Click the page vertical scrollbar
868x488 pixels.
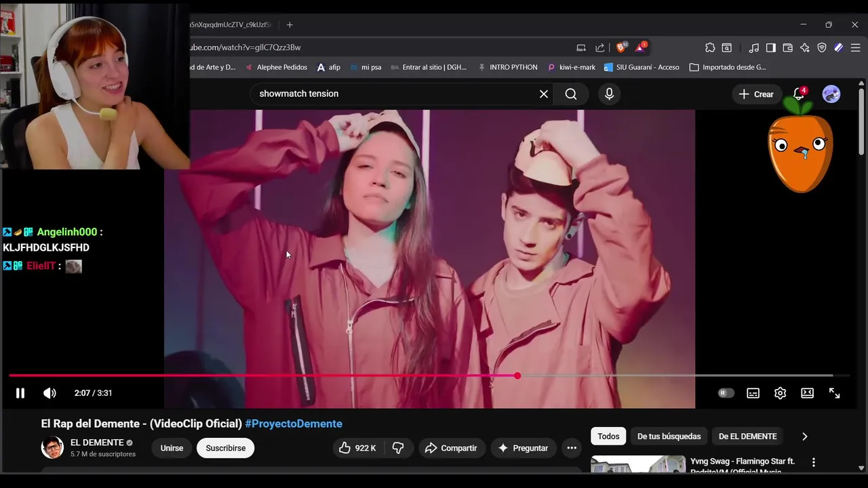pos(861,122)
